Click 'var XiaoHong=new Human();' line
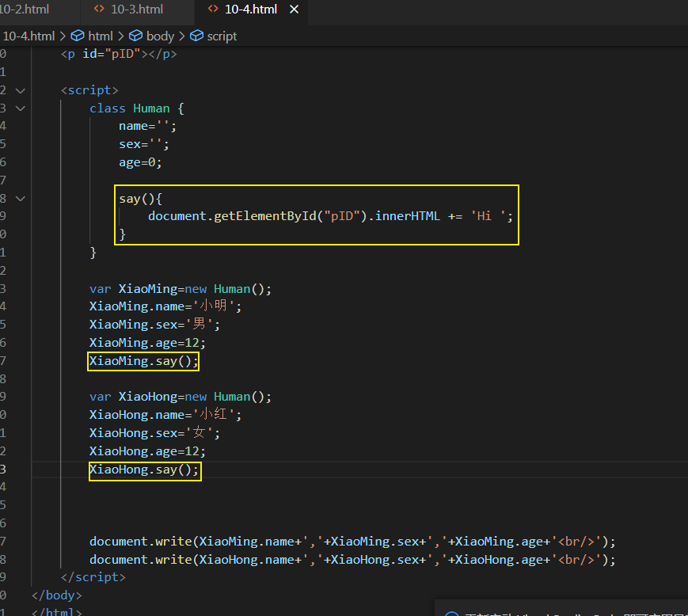Viewport: 688px width, 616px height. coord(181,397)
